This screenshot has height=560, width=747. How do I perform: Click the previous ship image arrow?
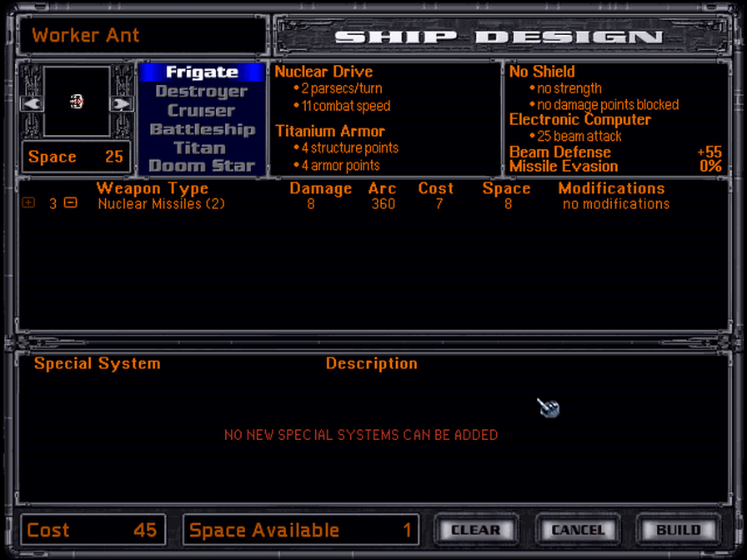point(32,103)
